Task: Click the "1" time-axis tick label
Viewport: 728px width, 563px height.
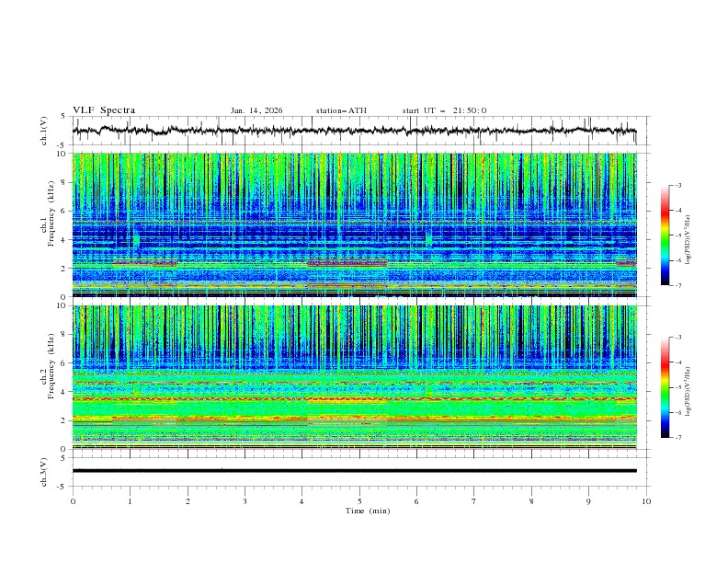Action: pyautogui.click(x=130, y=501)
